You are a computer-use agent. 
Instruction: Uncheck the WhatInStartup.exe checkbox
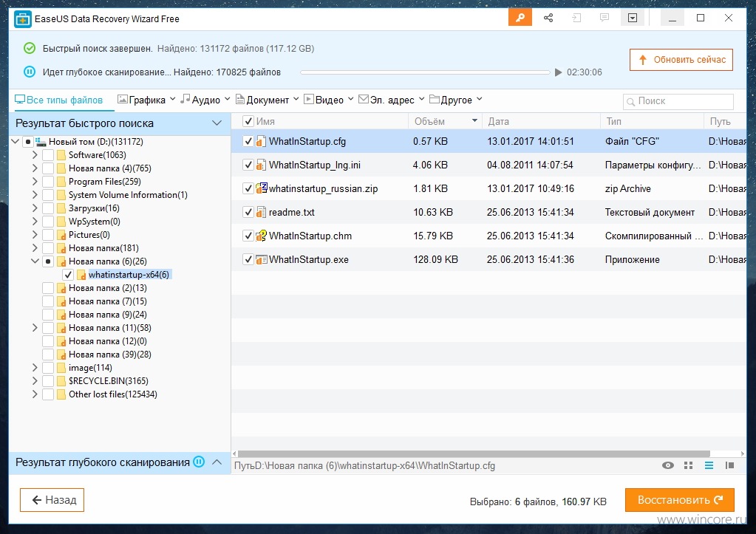tap(248, 259)
